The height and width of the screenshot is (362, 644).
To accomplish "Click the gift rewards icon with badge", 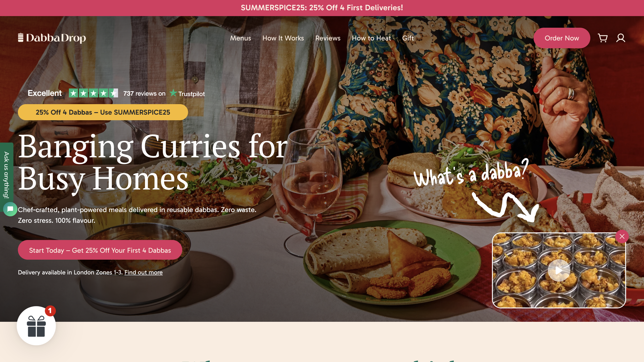I will 36,326.
